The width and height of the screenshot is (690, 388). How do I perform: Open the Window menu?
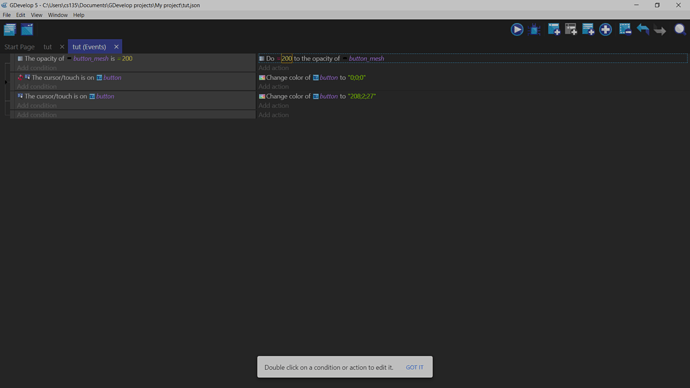[58, 15]
